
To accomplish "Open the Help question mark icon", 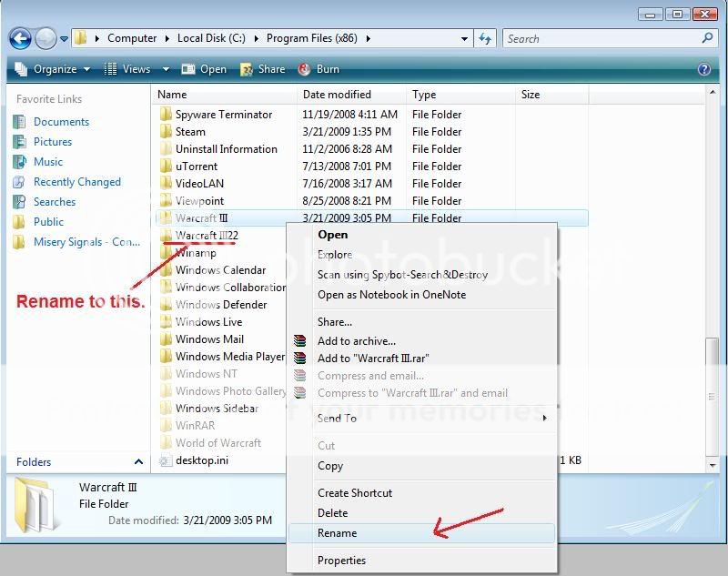I will coord(703,69).
